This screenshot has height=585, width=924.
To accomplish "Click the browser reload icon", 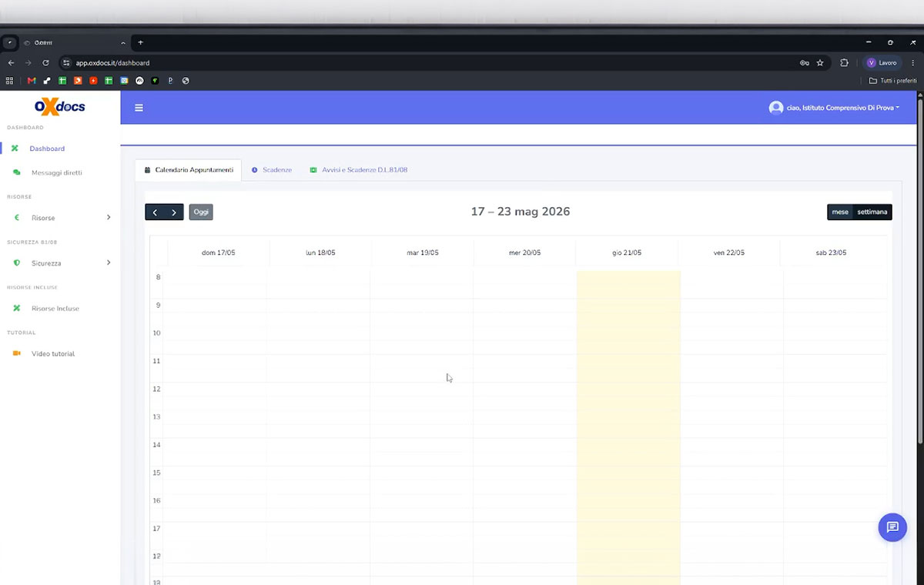I will 45,63.
